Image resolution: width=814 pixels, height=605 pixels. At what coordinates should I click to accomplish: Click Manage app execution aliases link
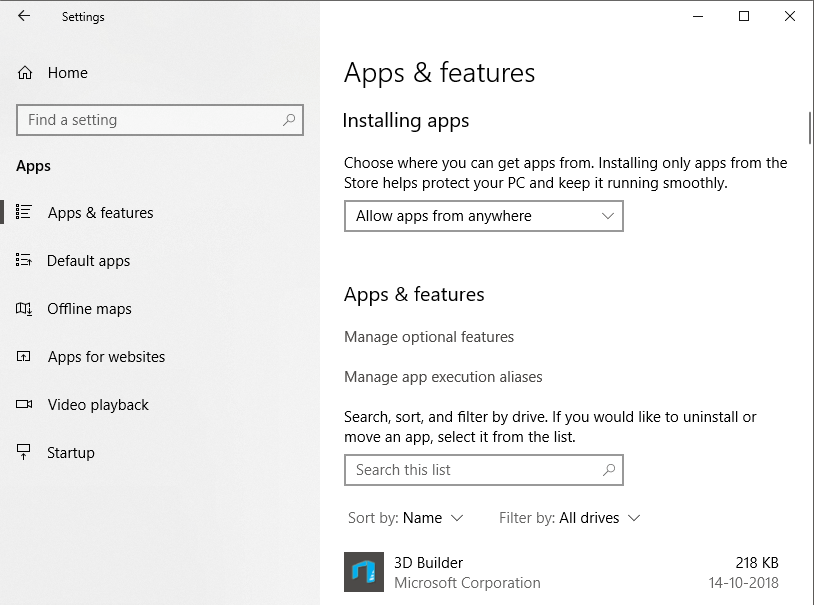(443, 377)
